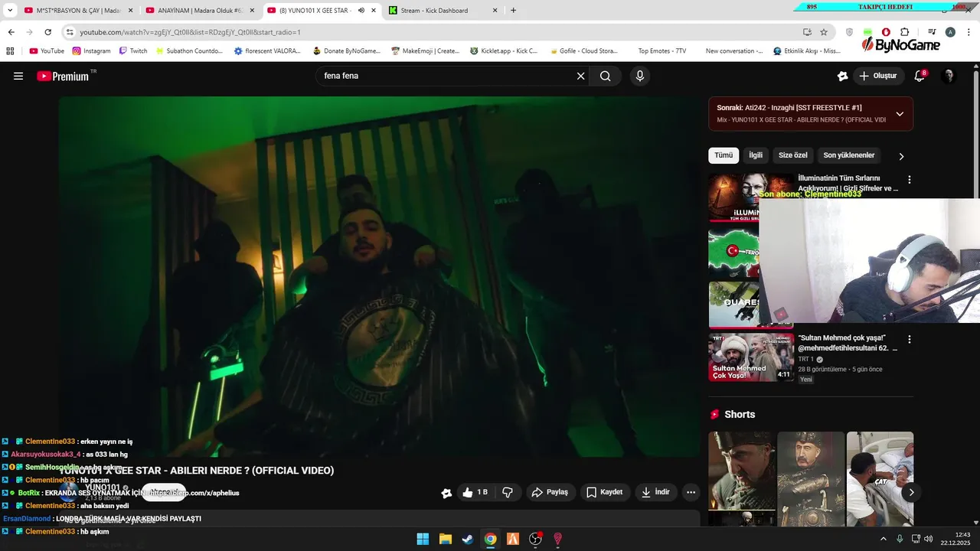This screenshot has width=980, height=551.
Task: Open volume control in system tray
Action: [928, 539]
